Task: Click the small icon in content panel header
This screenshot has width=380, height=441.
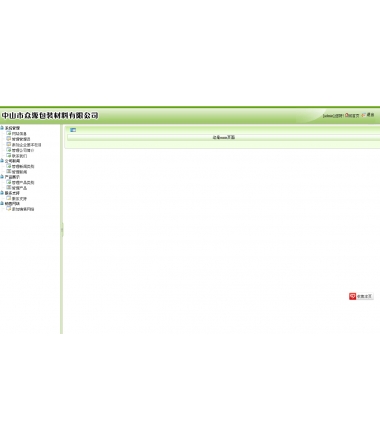Action: (73, 130)
